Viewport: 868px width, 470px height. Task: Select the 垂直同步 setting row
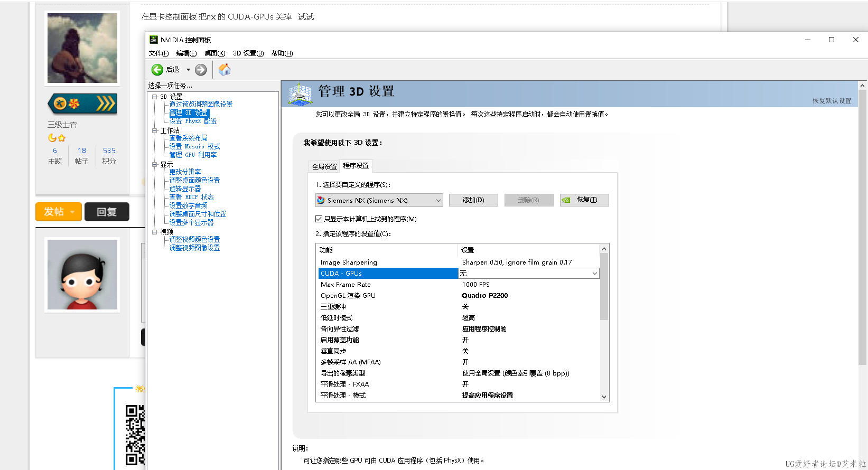(459, 351)
